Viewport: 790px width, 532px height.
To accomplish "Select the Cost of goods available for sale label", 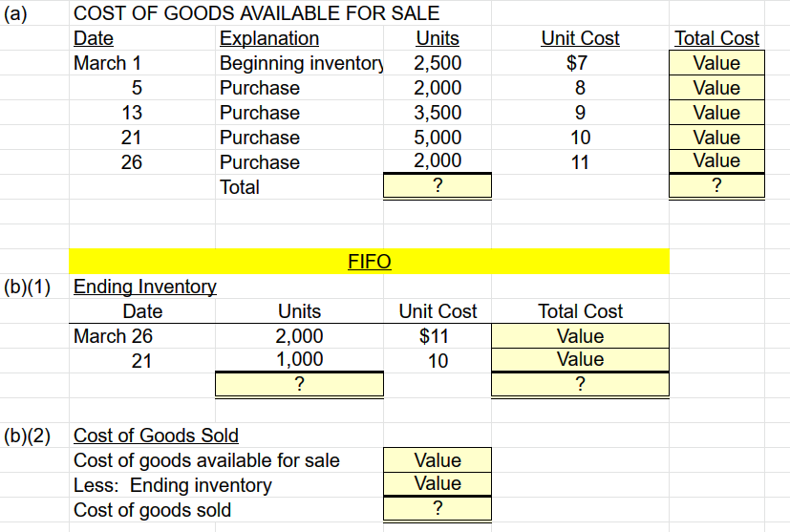I will tap(206, 460).
